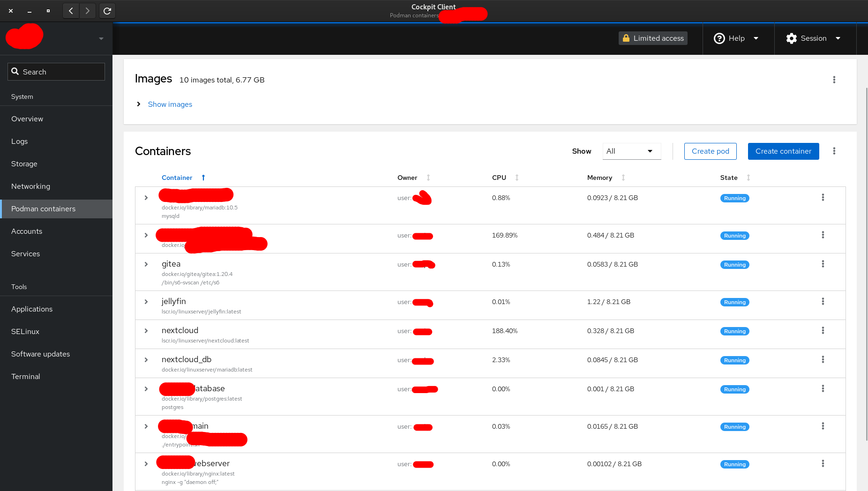868x491 pixels.
Task: Open the Images kebab menu
Action: pos(834,80)
